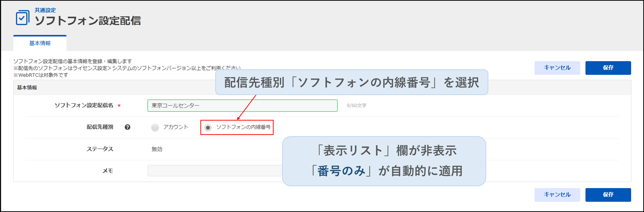
Task: Click the bottom 保存 button
Action: (608, 194)
